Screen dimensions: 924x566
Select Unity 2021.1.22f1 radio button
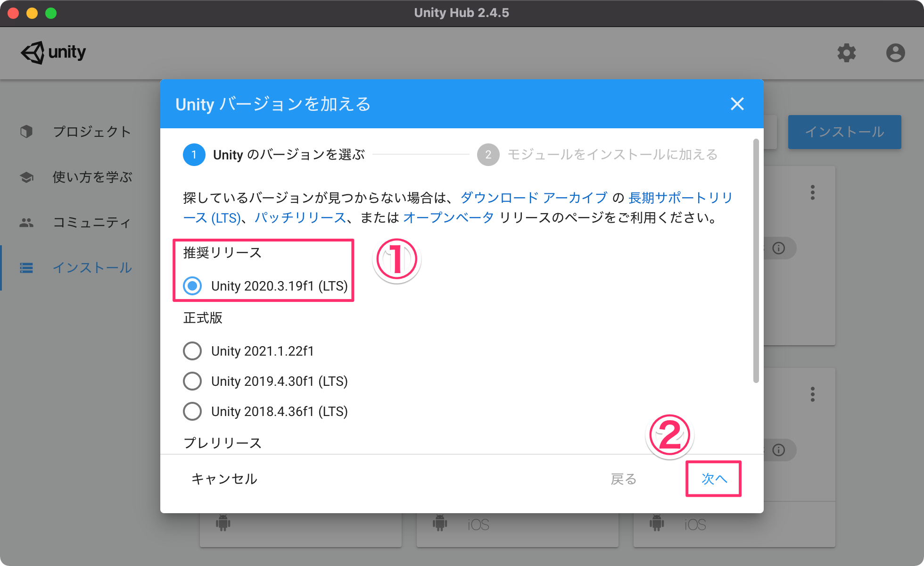[192, 351]
